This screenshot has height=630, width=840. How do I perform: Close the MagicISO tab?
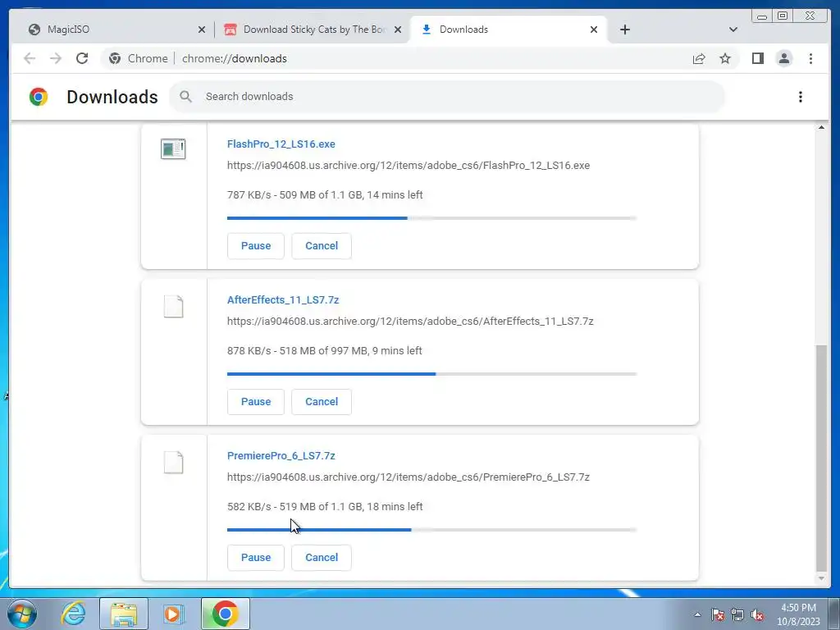(x=202, y=30)
